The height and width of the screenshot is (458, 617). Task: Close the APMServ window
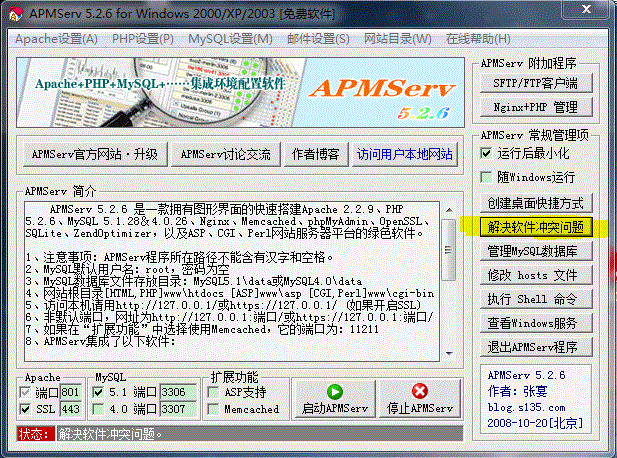click(x=586, y=9)
